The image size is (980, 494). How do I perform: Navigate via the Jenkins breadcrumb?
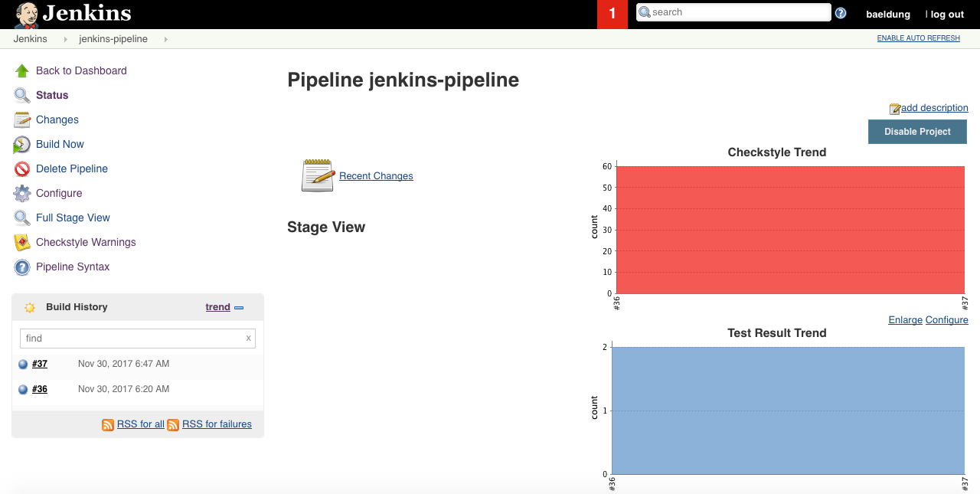[x=31, y=38]
